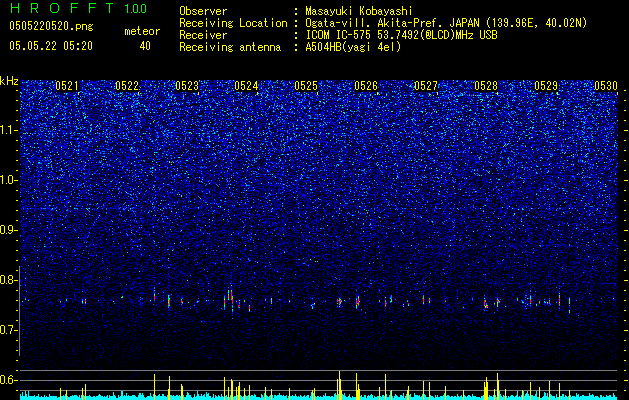This screenshot has height=400, width=629.
Task: Click the 0528 time marker
Action: tap(486, 86)
